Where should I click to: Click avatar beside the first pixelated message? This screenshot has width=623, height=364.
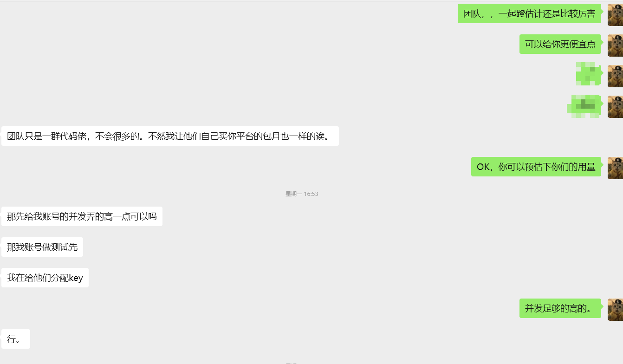click(x=615, y=76)
